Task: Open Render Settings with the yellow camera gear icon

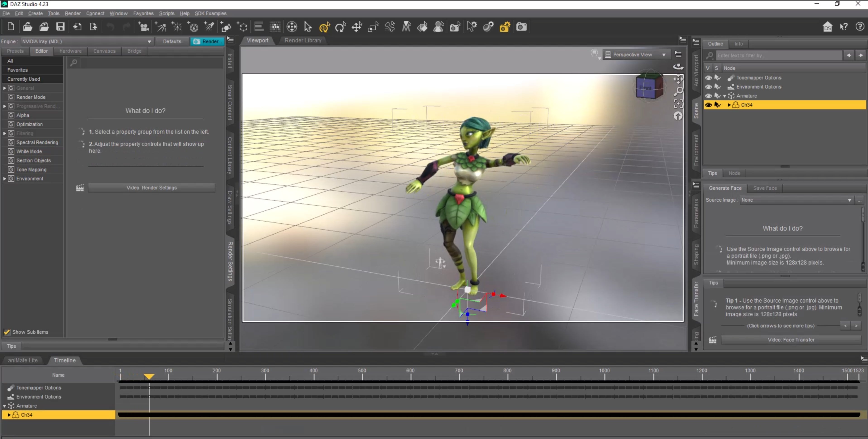Action: (504, 27)
